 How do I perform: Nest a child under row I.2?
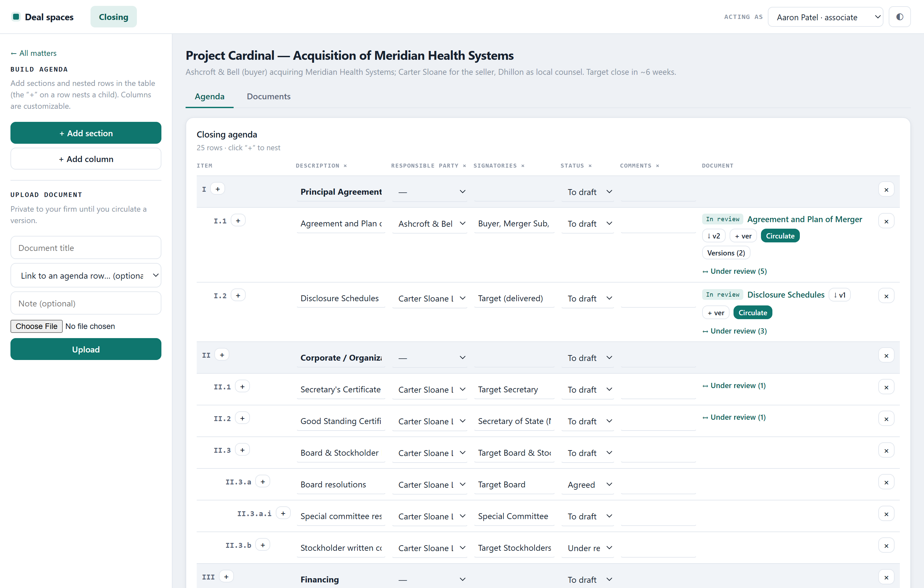tap(238, 295)
